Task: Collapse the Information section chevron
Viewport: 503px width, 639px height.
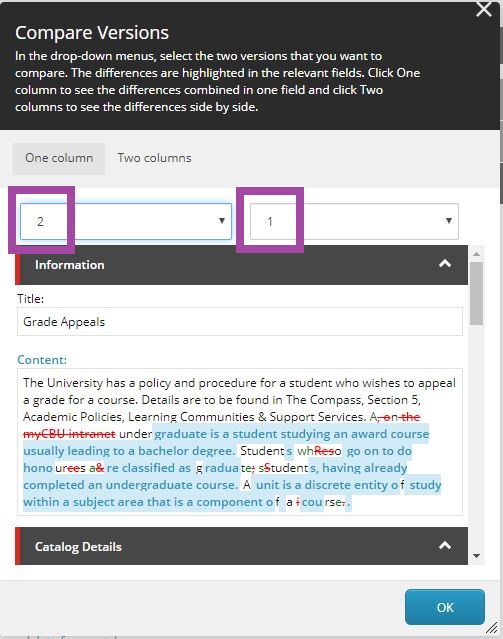Action: (445, 264)
